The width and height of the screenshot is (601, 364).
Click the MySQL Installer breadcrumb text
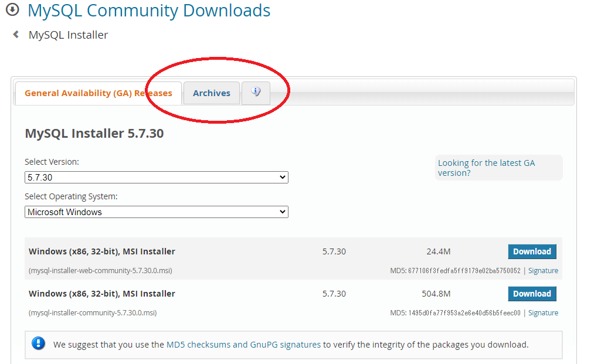(68, 35)
